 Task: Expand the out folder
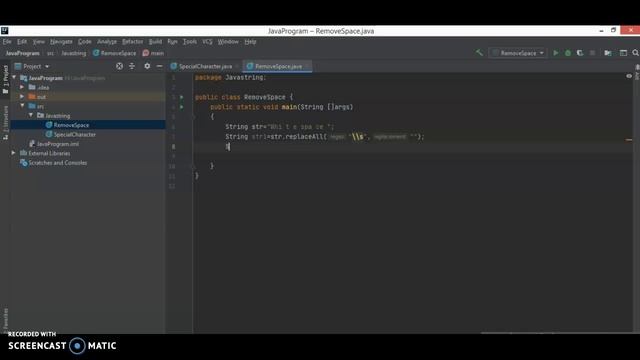click(x=22, y=97)
